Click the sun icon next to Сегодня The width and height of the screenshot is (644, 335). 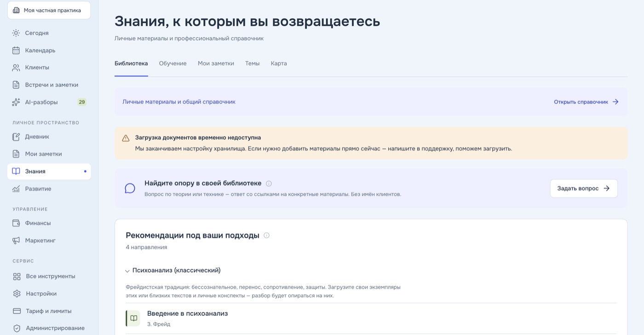16,33
